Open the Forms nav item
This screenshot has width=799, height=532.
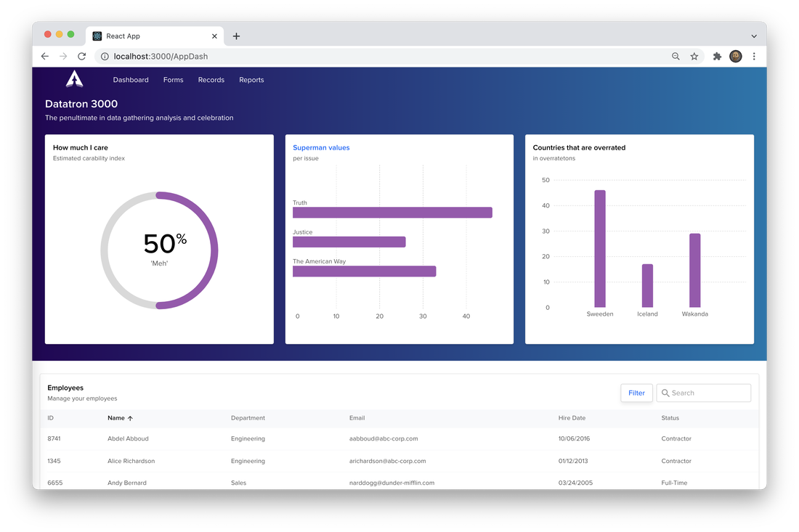coord(174,80)
